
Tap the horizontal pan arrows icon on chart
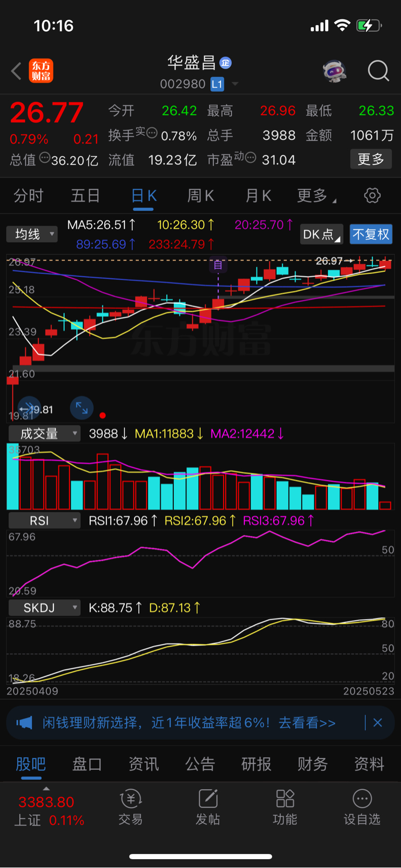(29, 409)
